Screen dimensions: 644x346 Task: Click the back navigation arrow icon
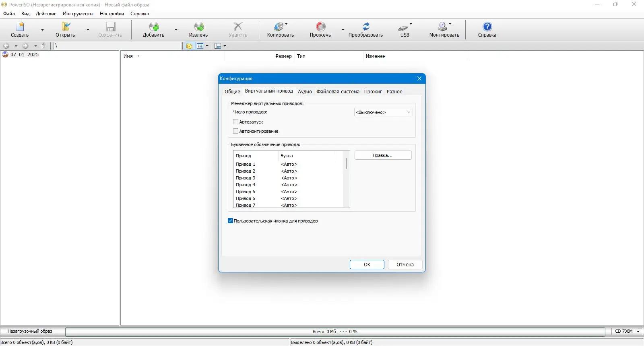(x=6, y=46)
